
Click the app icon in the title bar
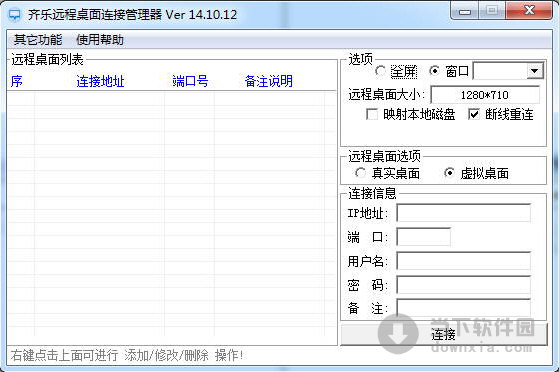click(x=15, y=15)
